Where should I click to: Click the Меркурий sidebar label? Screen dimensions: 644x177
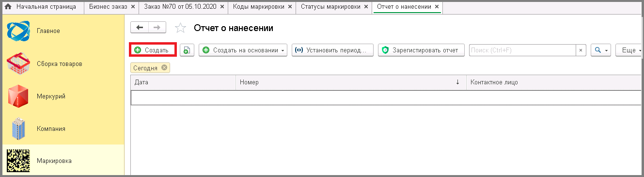point(51,96)
